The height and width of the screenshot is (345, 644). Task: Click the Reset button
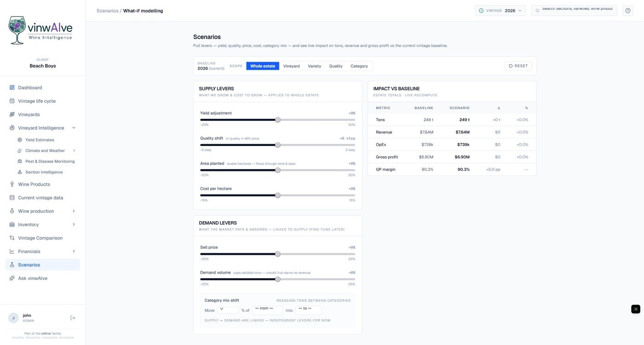click(x=518, y=66)
